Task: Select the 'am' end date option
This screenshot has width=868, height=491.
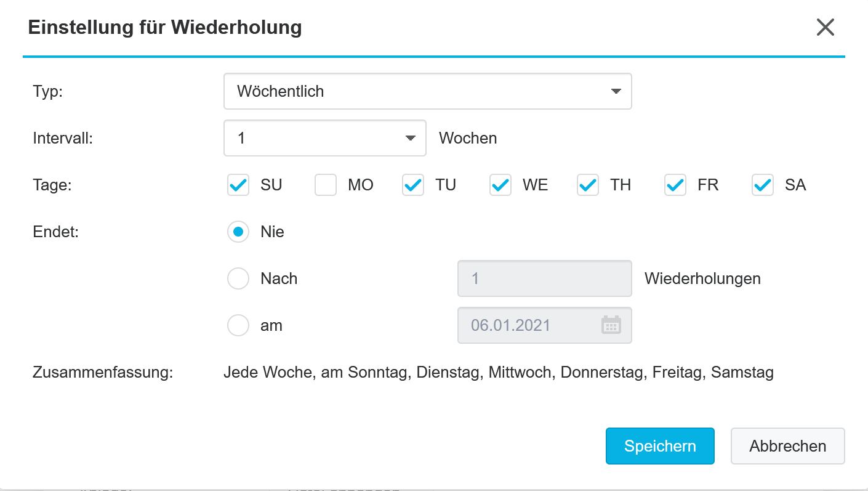Action: pyautogui.click(x=238, y=325)
